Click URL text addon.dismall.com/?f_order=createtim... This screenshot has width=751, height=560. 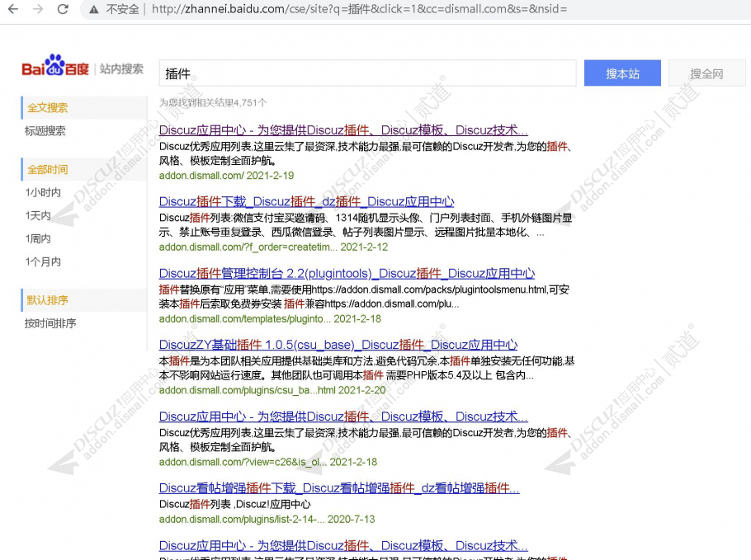click(248, 247)
